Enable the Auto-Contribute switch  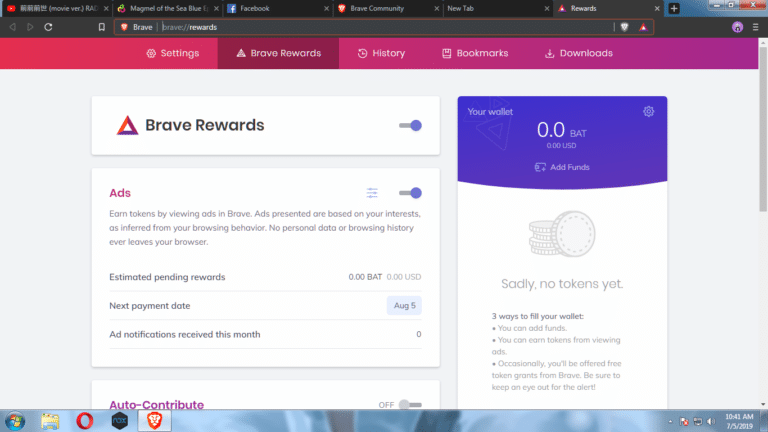410,405
